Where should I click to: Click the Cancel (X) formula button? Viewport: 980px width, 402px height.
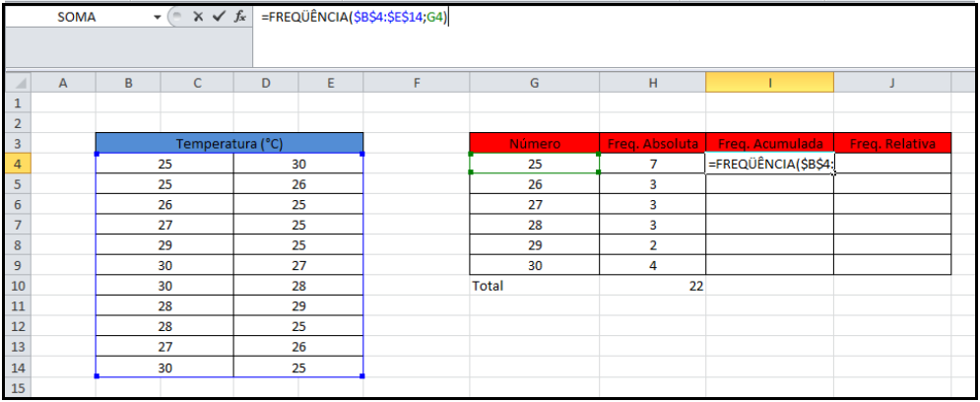(199, 18)
